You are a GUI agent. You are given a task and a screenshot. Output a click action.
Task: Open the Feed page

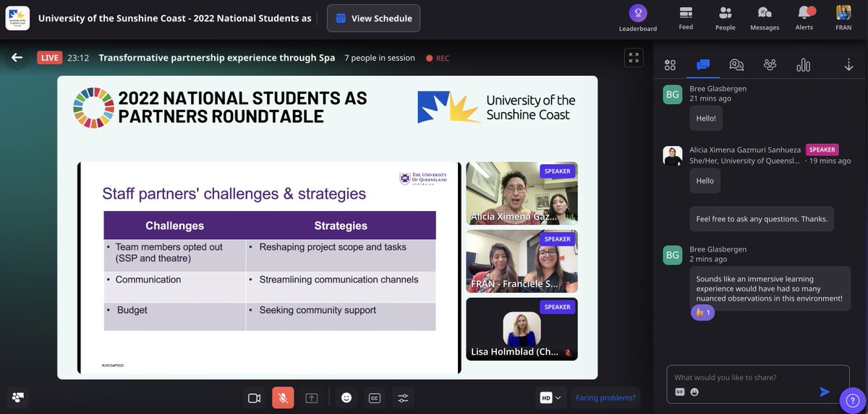[686, 18]
